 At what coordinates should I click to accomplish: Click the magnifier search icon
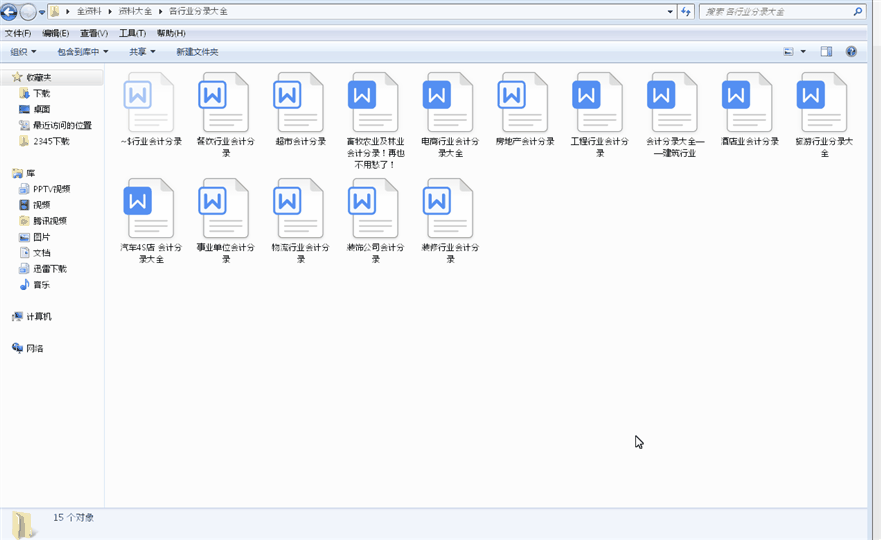point(858,11)
